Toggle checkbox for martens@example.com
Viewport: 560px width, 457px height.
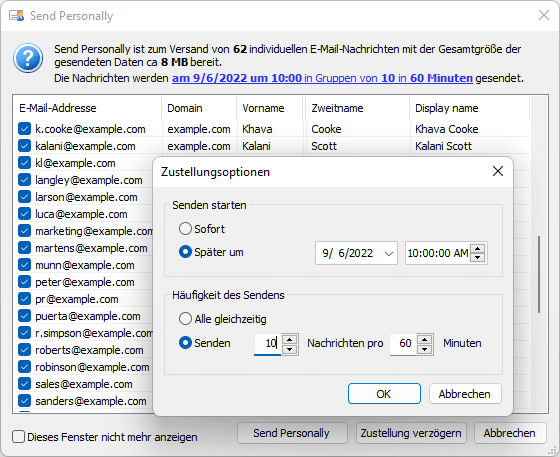click(24, 248)
